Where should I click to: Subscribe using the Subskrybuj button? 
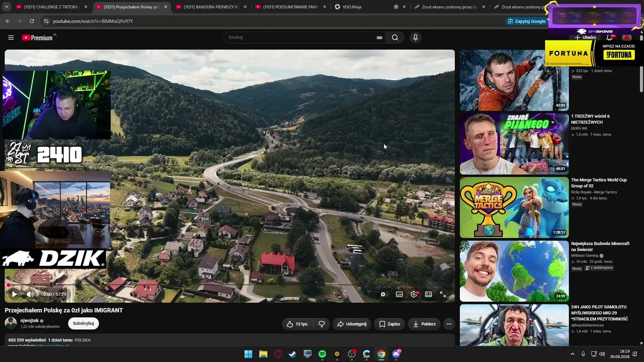83,323
